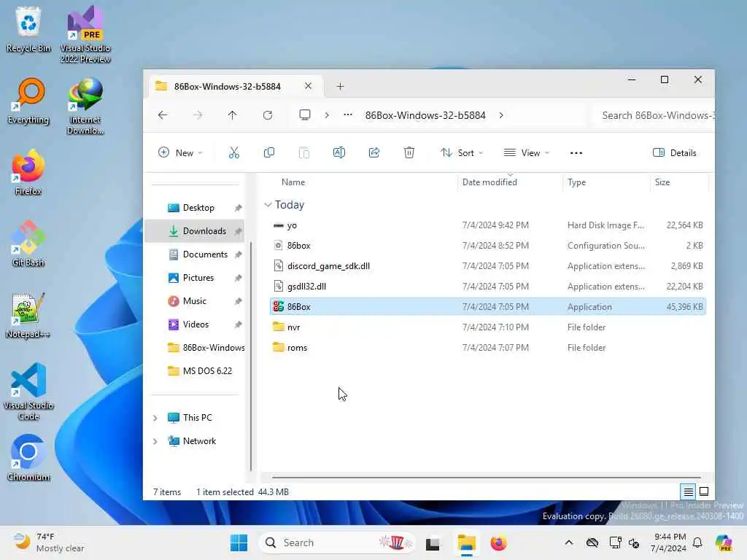Show hidden system tray icons
Screen dimensions: 747x560
(x=569, y=542)
